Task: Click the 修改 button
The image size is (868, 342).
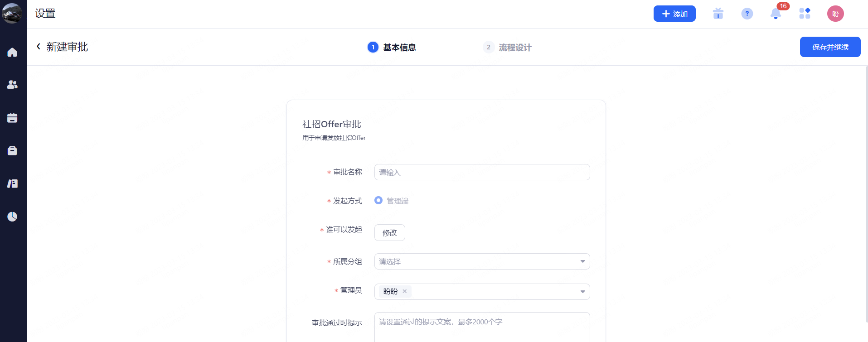Action: 389,233
